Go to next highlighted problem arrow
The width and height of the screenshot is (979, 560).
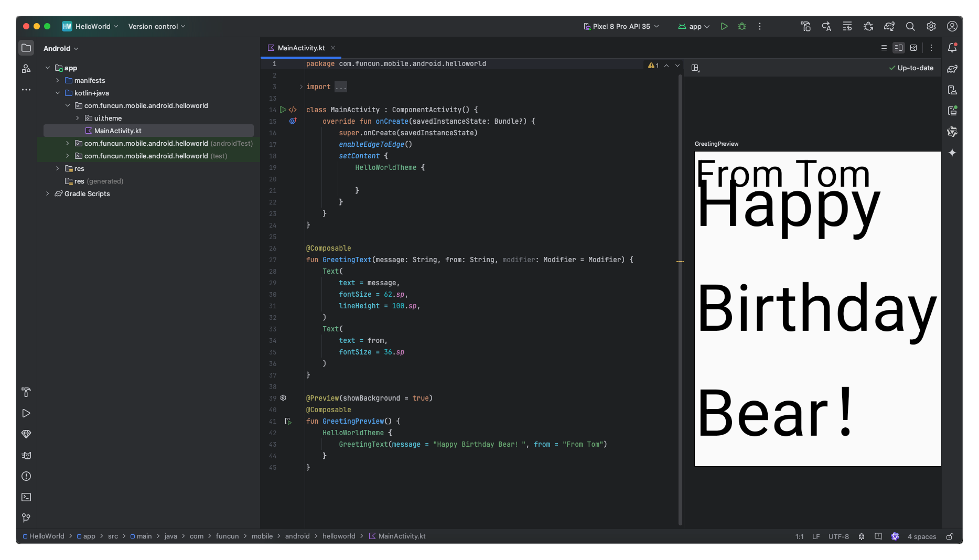pyautogui.click(x=677, y=66)
